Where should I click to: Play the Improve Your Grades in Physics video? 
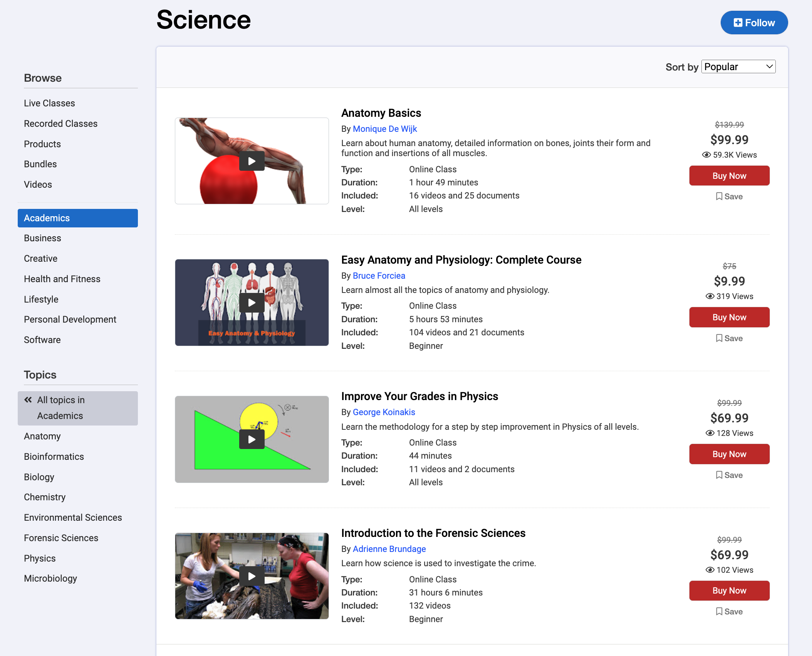click(x=252, y=439)
